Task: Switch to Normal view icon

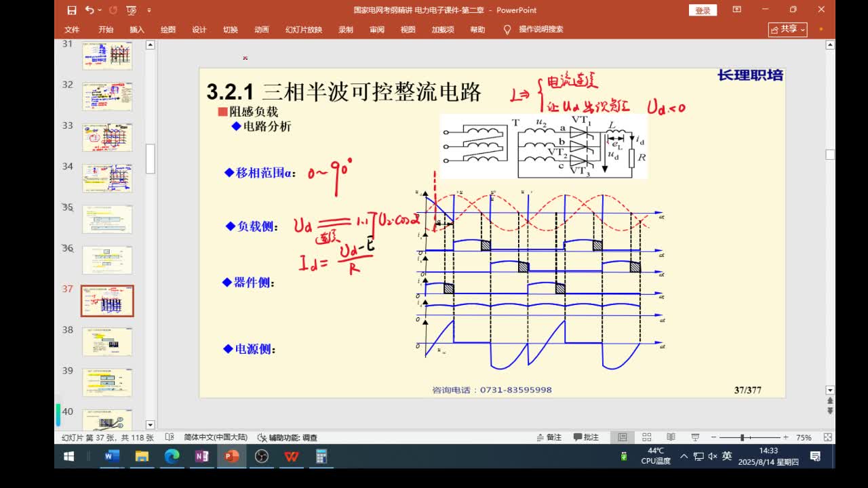Action: pyautogui.click(x=623, y=438)
